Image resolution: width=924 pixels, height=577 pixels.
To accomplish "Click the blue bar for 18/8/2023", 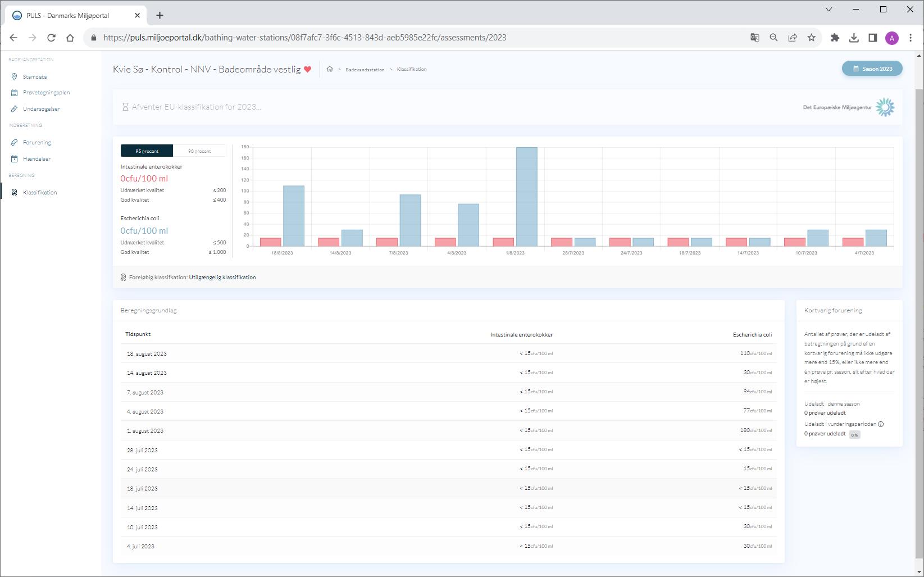I will (294, 216).
